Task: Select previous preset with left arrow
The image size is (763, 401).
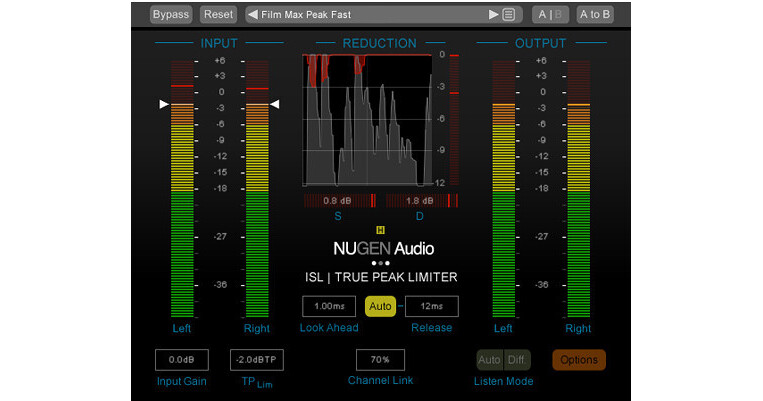Action: pos(253,15)
